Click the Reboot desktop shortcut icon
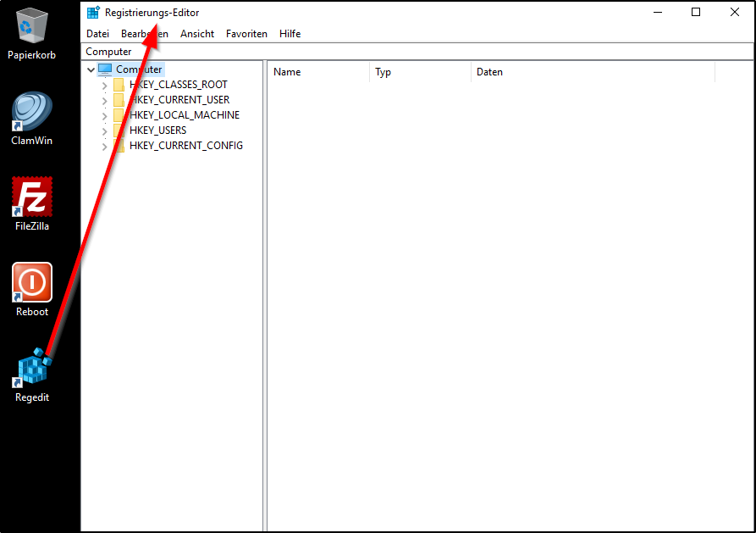 pyautogui.click(x=32, y=282)
